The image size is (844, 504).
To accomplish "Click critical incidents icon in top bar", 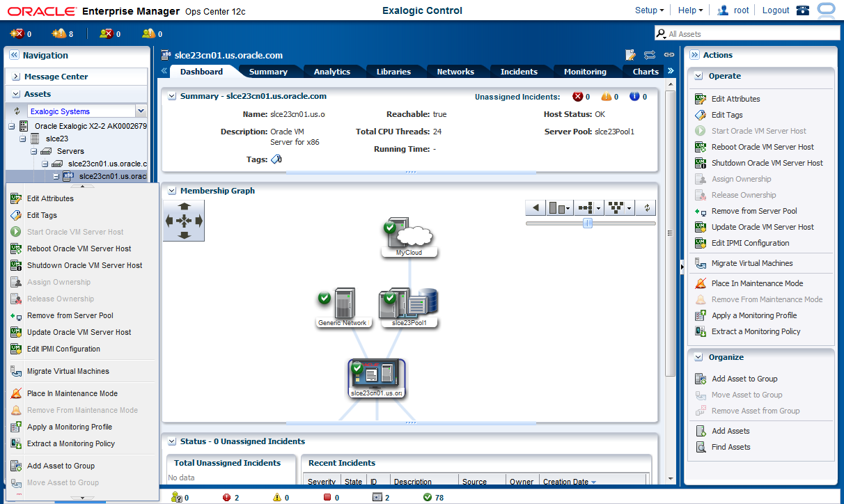I will [17, 33].
